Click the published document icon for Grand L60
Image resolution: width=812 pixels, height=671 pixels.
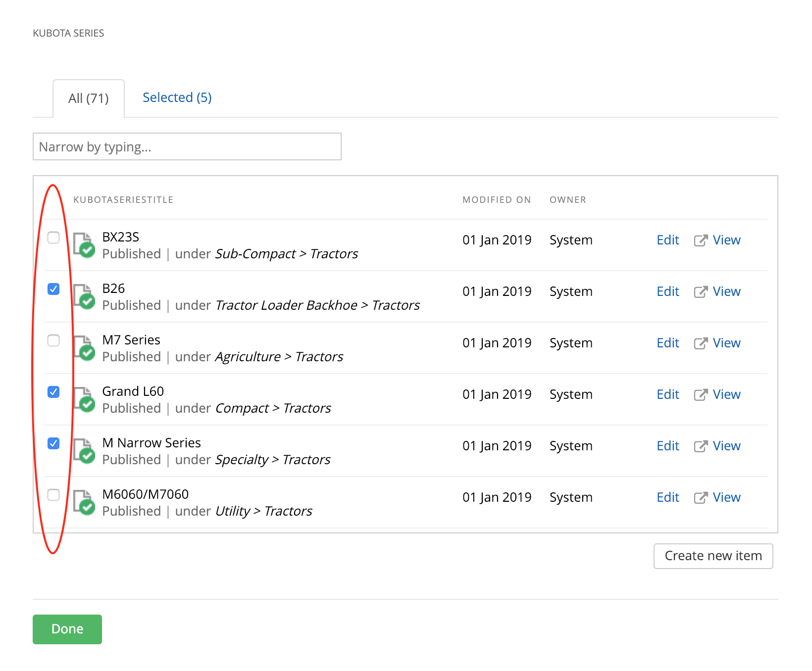click(84, 399)
